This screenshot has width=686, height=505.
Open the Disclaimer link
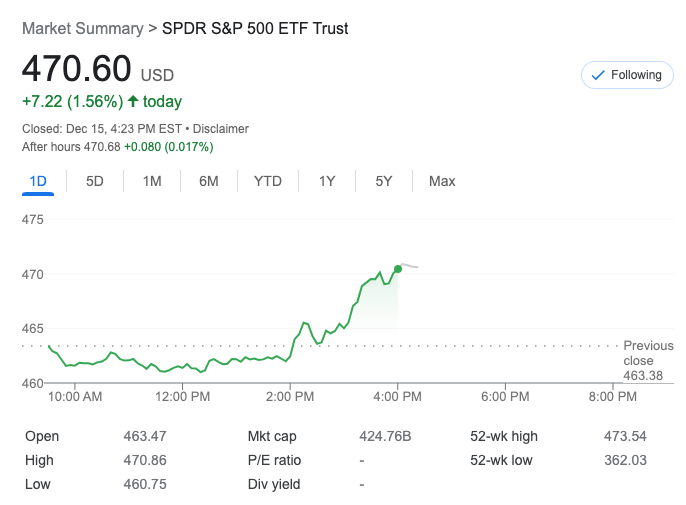[221, 129]
